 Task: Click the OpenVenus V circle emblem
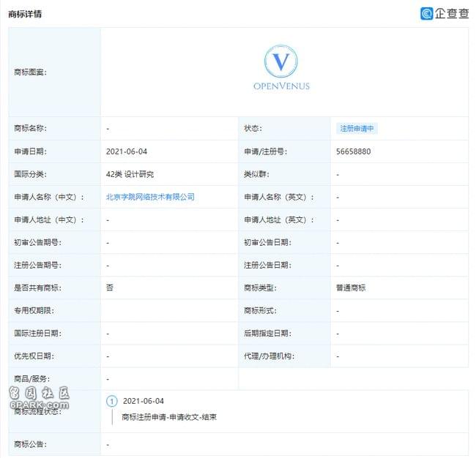tap(281, 61)
